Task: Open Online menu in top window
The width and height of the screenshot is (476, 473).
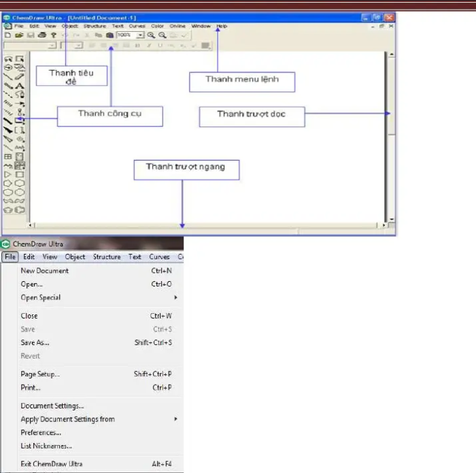Action: click(x=177, y=26)
